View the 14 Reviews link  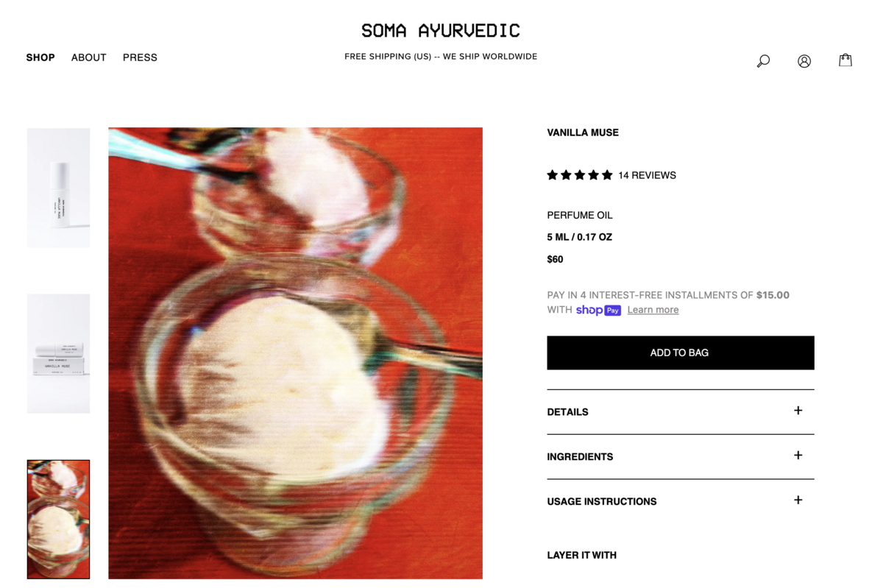point(647,175)
